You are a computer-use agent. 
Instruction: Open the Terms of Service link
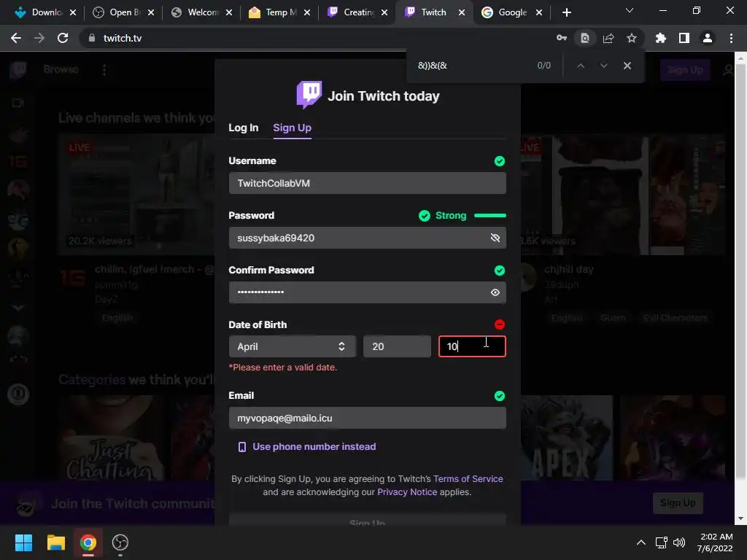point(468,478)
